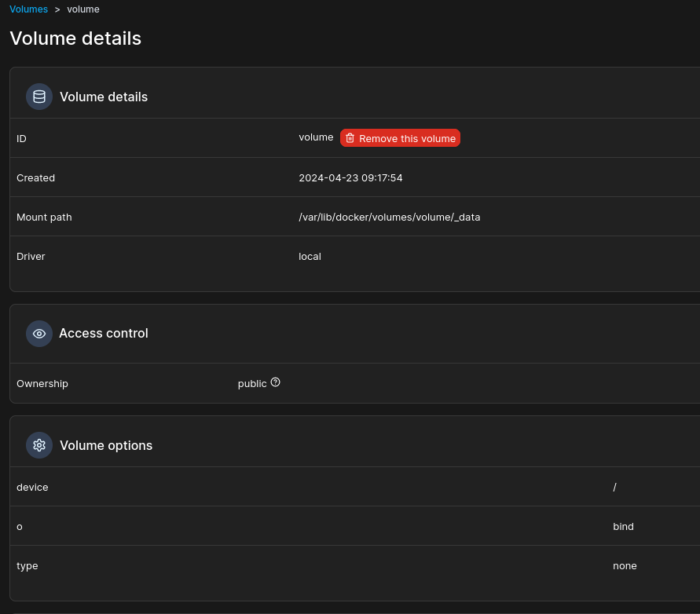Image resolution: width=700 pixels, height=614 pixels.
Task: Click the 'Ownership' label
Action: click(x=42, y=384)
